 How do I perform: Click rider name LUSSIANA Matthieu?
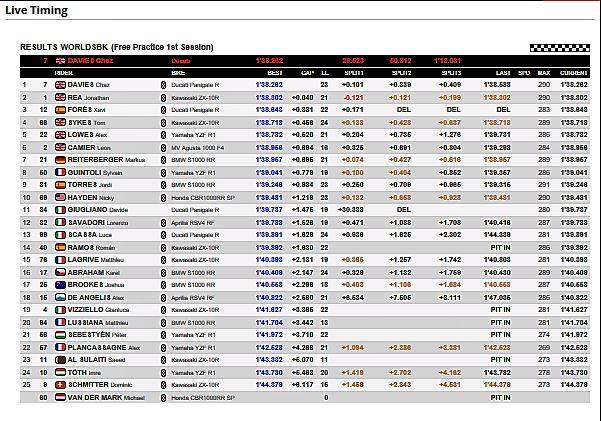[x=98, y=322]
